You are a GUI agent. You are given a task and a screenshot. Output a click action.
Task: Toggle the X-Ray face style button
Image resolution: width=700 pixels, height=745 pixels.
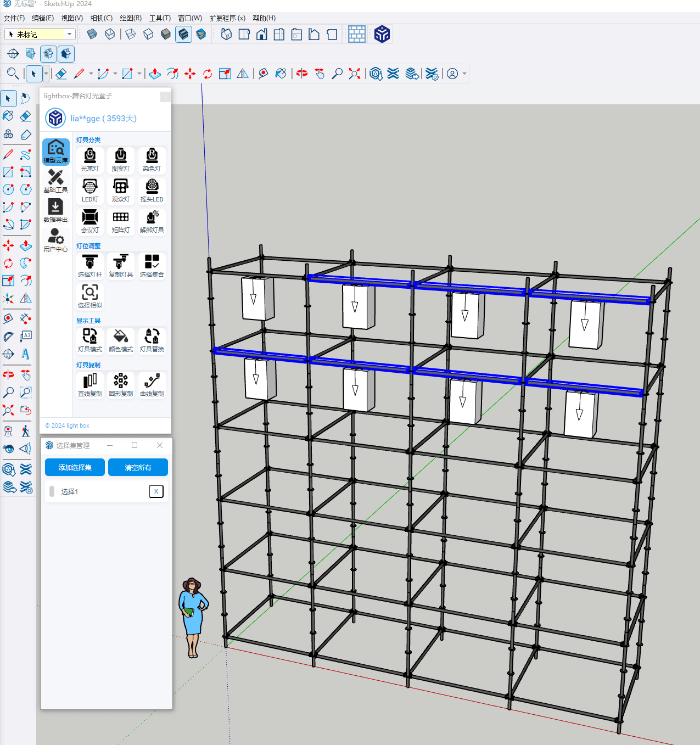[92, 35]
